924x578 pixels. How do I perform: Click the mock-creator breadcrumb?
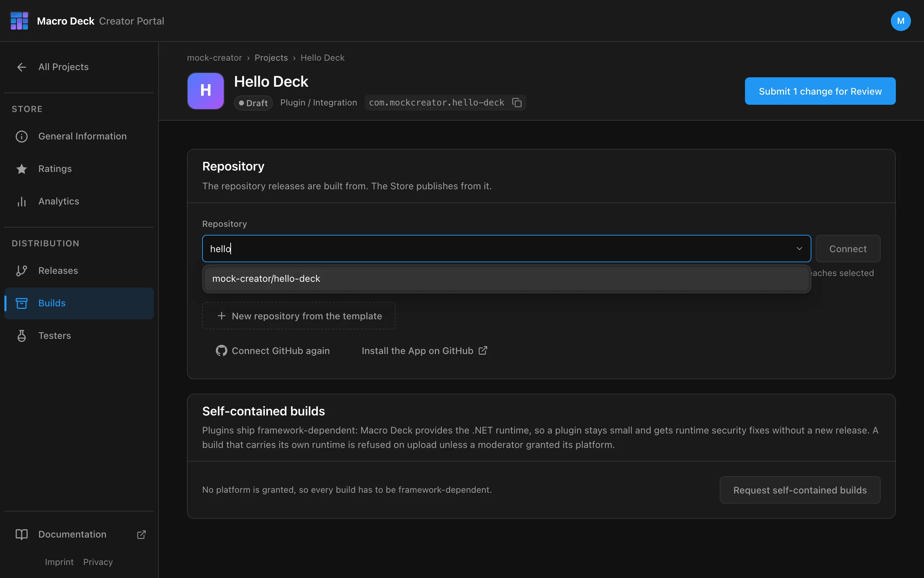(214, 58)
